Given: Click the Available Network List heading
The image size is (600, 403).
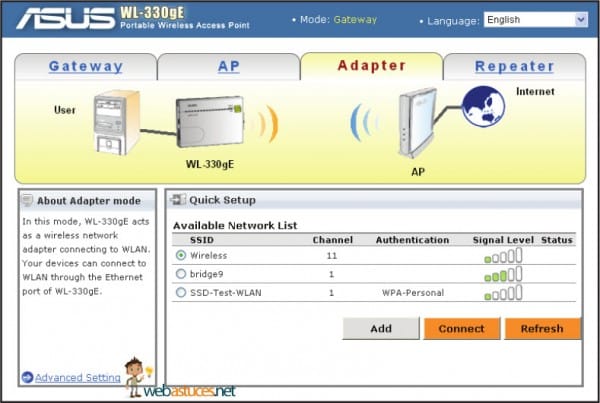Looking at the screenshot, I should pos(235,225).
